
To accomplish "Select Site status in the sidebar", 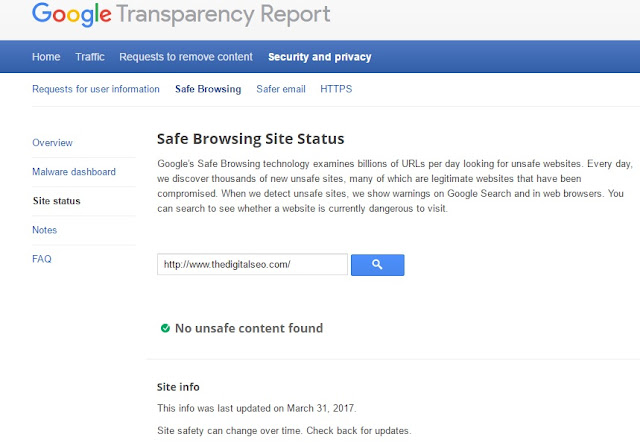I will click(56, 201).
